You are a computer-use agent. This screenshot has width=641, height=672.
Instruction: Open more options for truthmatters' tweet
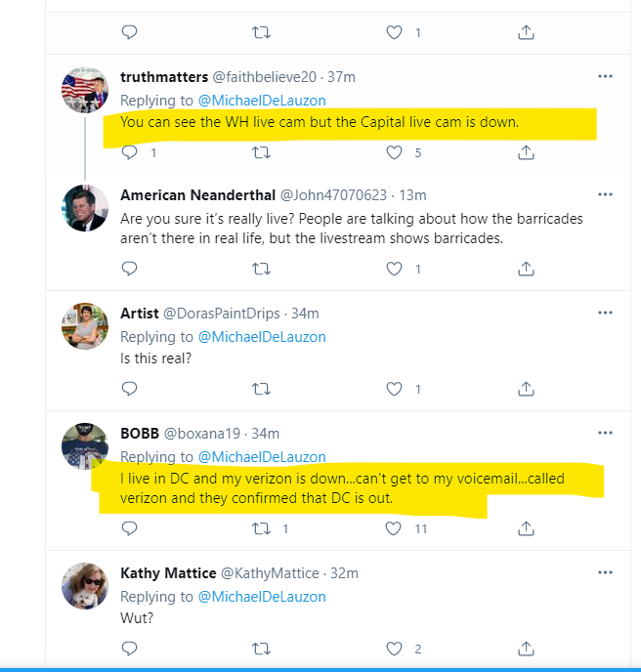[x=605, y=76]
